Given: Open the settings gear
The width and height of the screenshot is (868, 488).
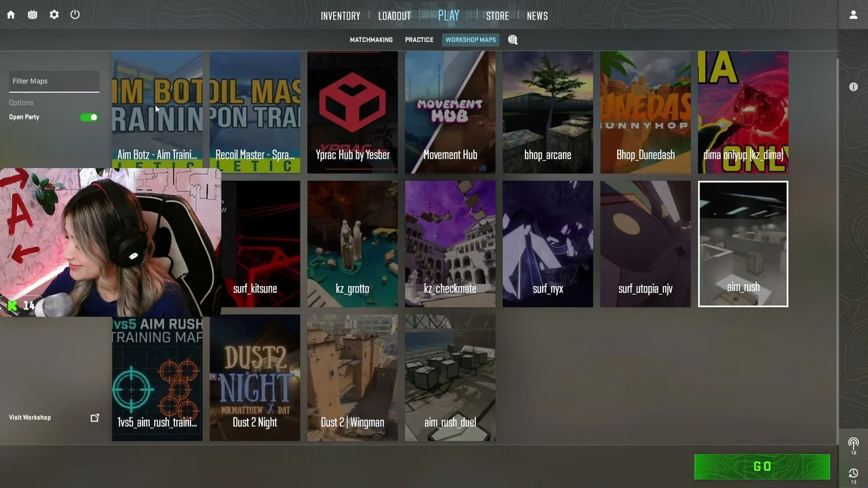Looking at the screenshot, I should tap(54, 15).
